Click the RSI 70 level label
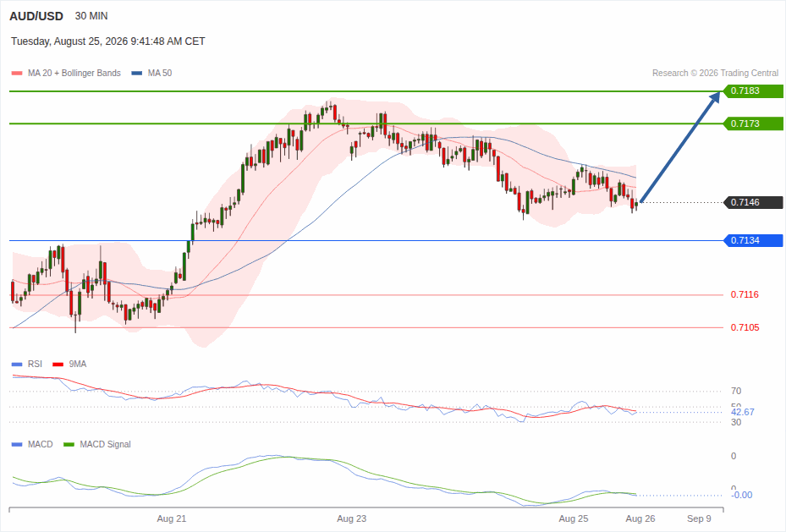 point(736,391)
